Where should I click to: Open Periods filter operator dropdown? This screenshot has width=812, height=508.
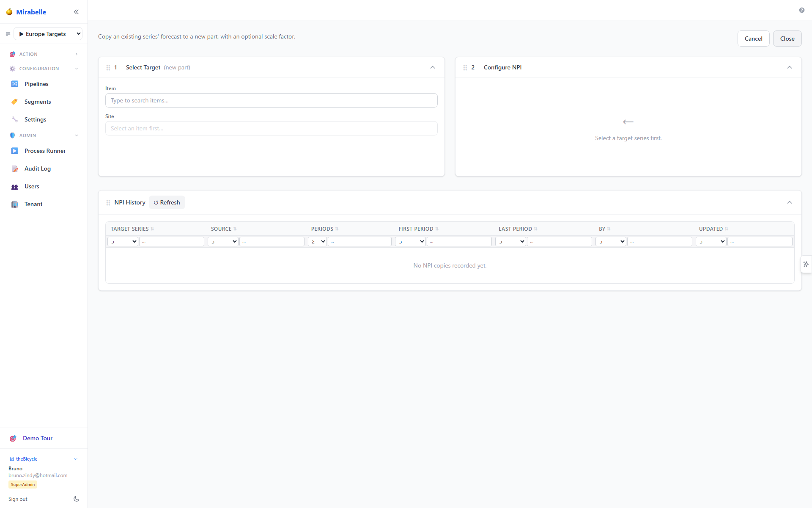[317, 242]
